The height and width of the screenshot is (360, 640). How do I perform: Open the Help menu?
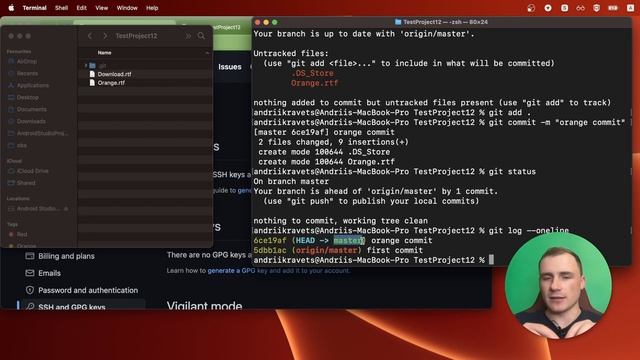coord(152,8)
